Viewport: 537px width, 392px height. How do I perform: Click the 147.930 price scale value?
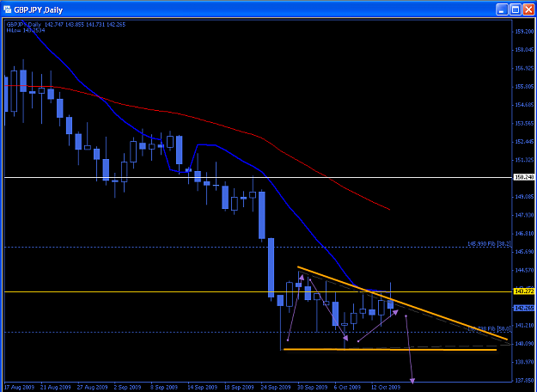coord(524,215)
